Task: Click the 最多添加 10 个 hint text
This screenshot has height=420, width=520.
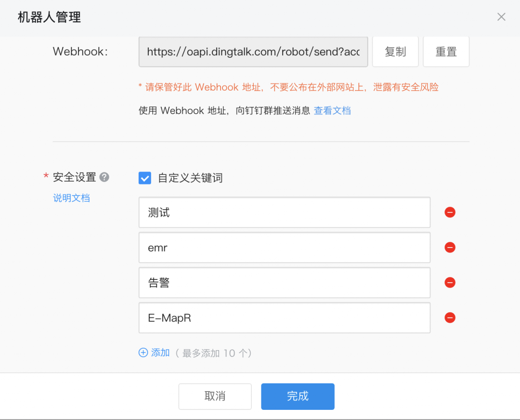Action: tap(213, 353)
